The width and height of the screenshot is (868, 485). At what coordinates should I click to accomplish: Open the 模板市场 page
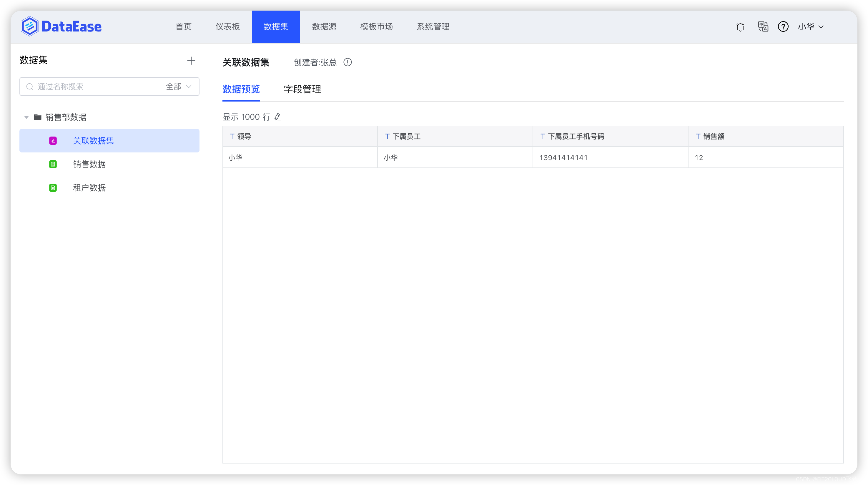[x=376, y=26]
